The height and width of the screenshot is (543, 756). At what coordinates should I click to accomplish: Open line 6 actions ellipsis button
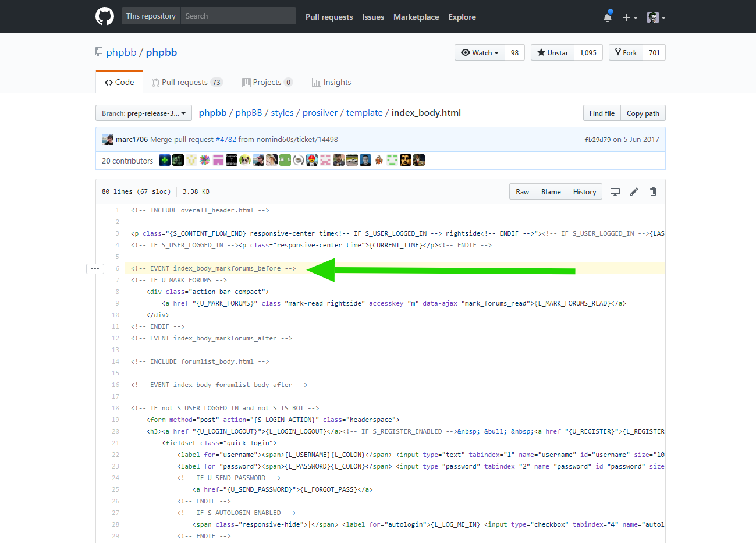coord(95,268)
